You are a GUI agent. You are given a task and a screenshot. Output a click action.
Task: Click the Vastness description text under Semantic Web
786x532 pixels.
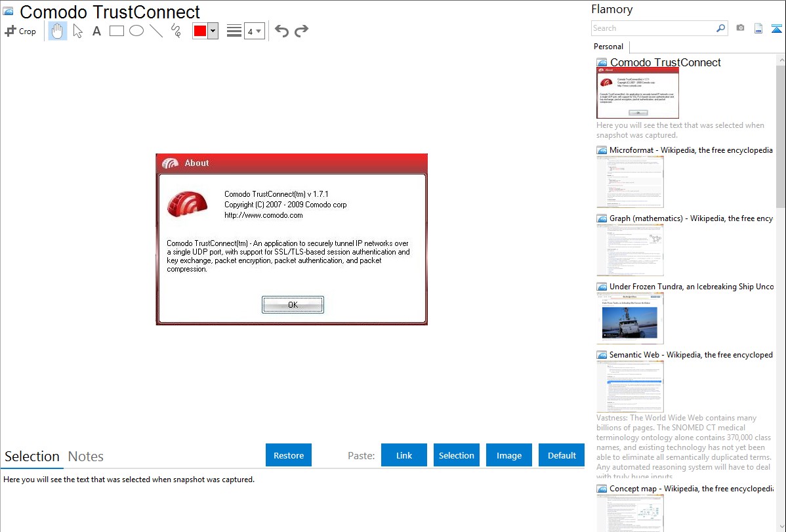pos(684,447)
